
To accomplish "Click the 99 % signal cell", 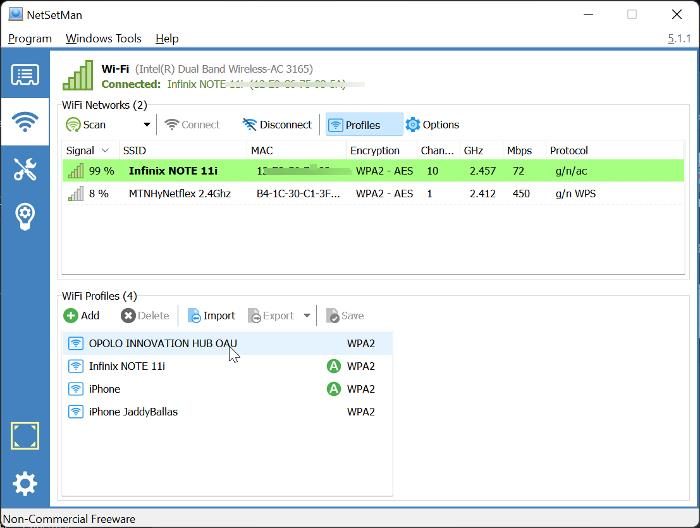I will pyautogui.click(x=91, y=170).
